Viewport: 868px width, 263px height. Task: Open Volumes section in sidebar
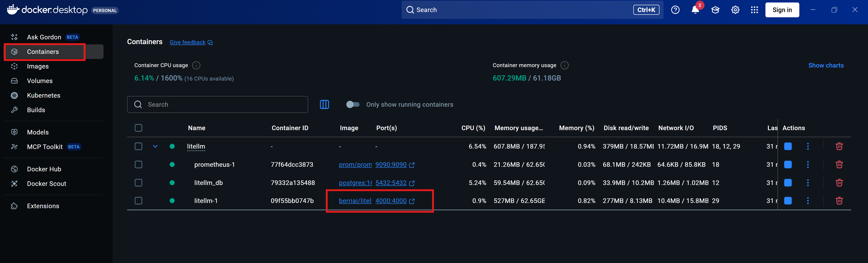[x=40, y=81]
